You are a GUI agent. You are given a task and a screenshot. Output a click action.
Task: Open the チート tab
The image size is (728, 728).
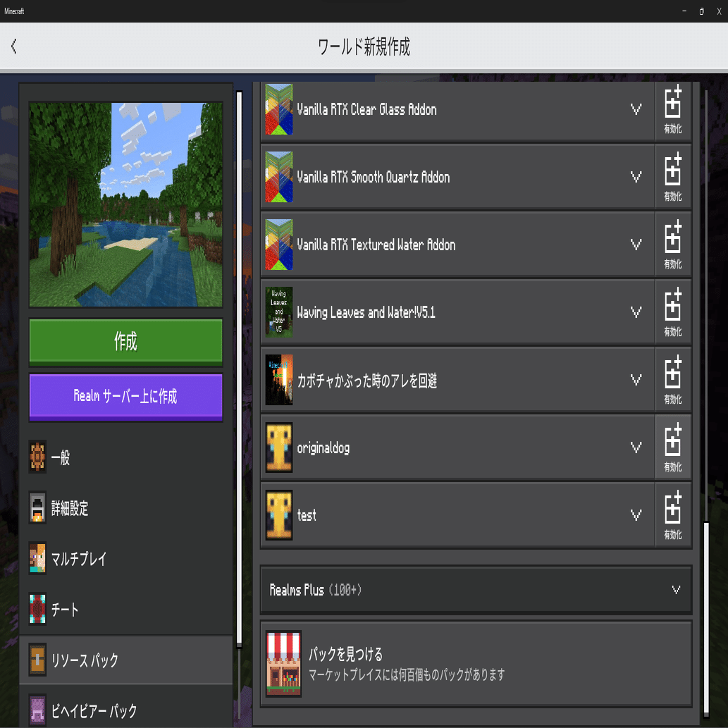pyautogui.click(x=126, y=609)
